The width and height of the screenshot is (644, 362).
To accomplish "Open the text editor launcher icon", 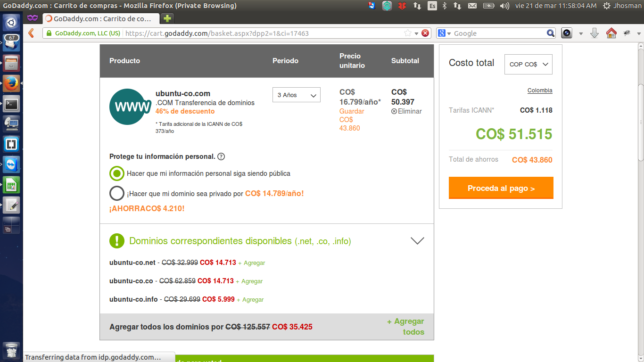I will tap(11, 205).
